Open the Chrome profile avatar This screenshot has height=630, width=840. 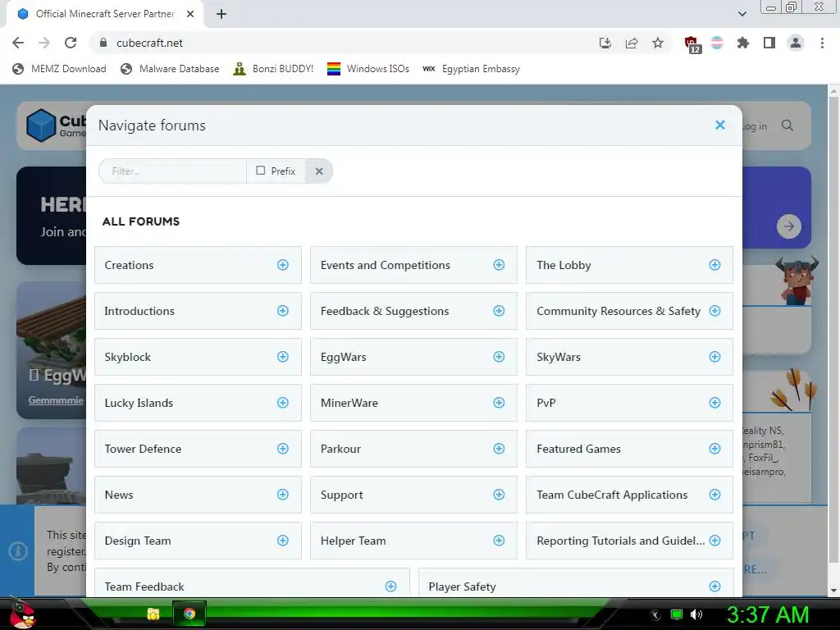pyautogui.click(x=796, y=43)
